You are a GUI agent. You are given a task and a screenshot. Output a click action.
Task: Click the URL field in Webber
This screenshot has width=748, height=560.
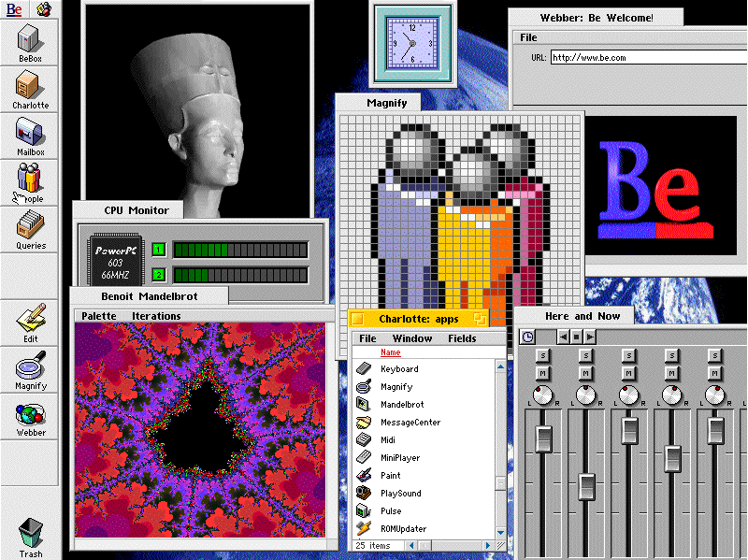[645, 58]
